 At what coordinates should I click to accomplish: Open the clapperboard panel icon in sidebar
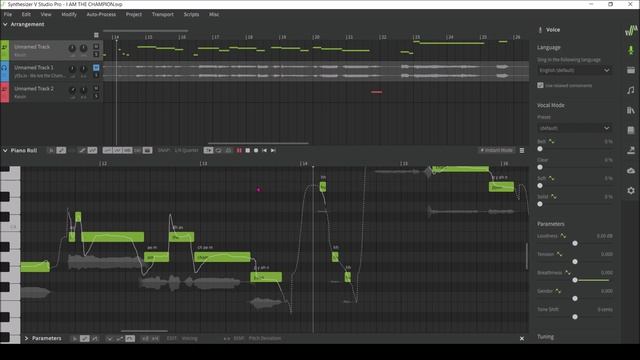[x=631, y=70]
